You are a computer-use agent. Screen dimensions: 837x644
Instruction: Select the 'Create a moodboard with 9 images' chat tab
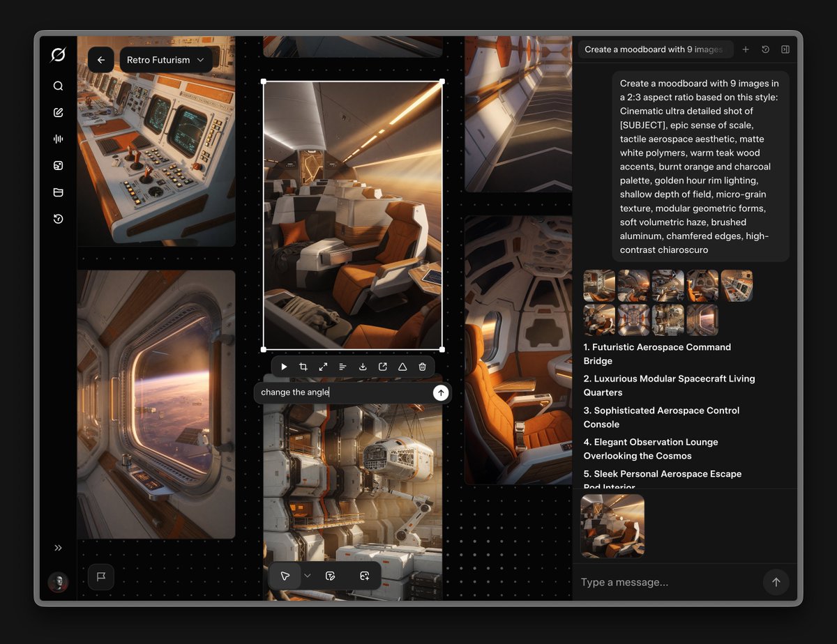tap(656, 49)
